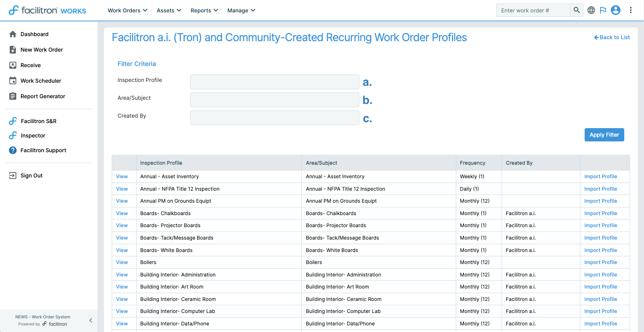Click the New Work Order icon
This screenshot has height=332, width=644.
[13, 50]
